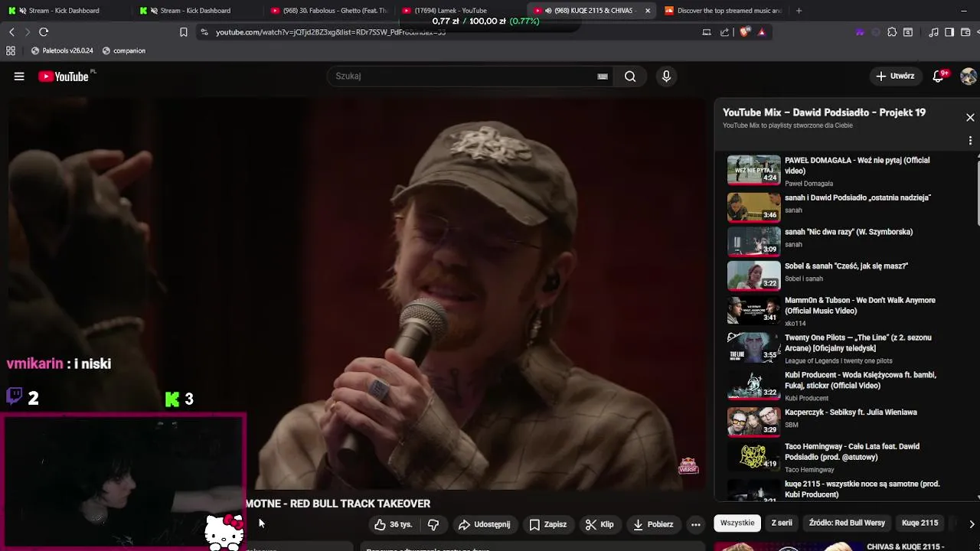The image size is (980, 551).
Task: Select the Wszystkie filter chip
Action: click(737, 523)
